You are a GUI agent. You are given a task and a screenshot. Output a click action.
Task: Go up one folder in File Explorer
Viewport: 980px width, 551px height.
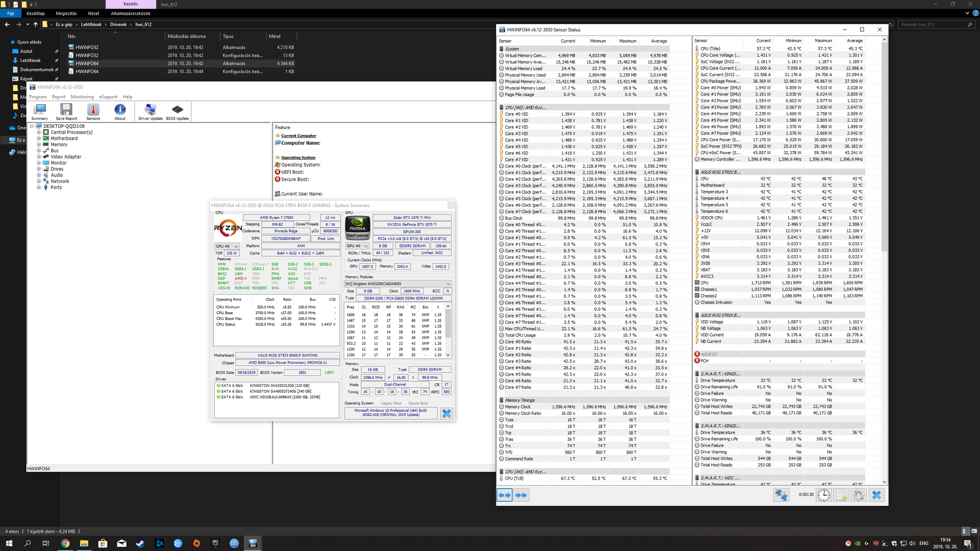point(35,24)
